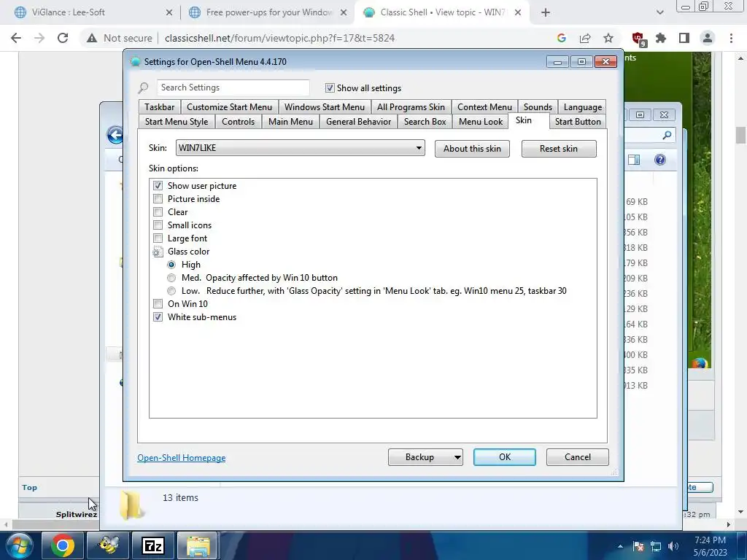
Task: Open the Skin WIN7LIKE dropdown
Action: [x=300, y=147]
